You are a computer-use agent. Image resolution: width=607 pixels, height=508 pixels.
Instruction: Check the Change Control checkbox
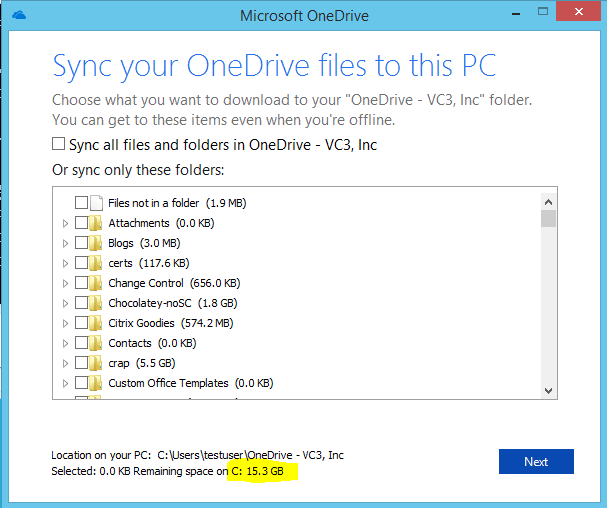click(81, 283)
